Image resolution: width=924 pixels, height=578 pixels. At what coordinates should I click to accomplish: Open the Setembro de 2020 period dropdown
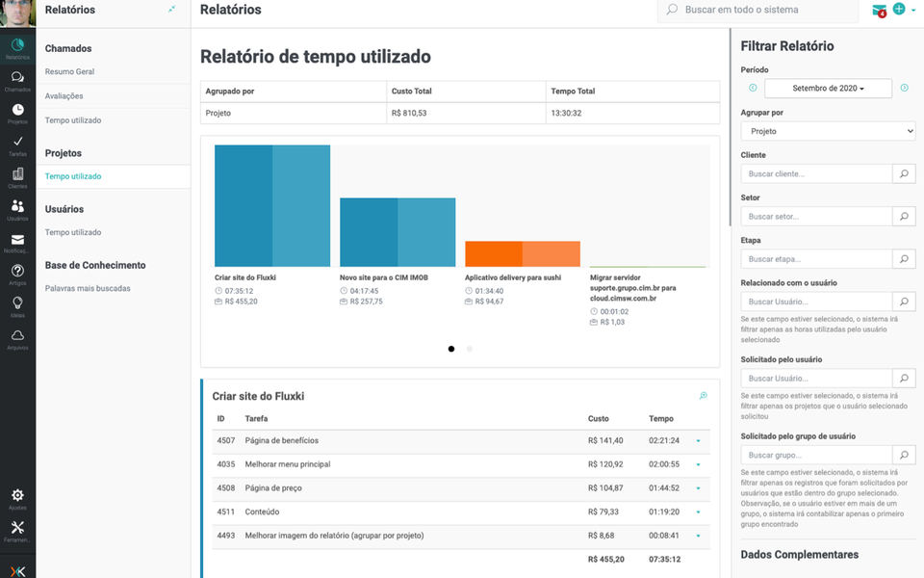coord(828,88)
